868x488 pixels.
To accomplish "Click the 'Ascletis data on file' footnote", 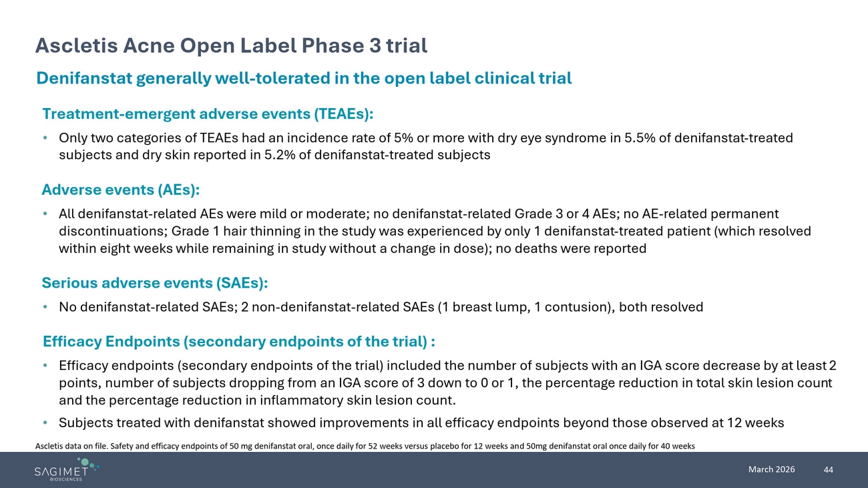I will (x=365, y=447).
